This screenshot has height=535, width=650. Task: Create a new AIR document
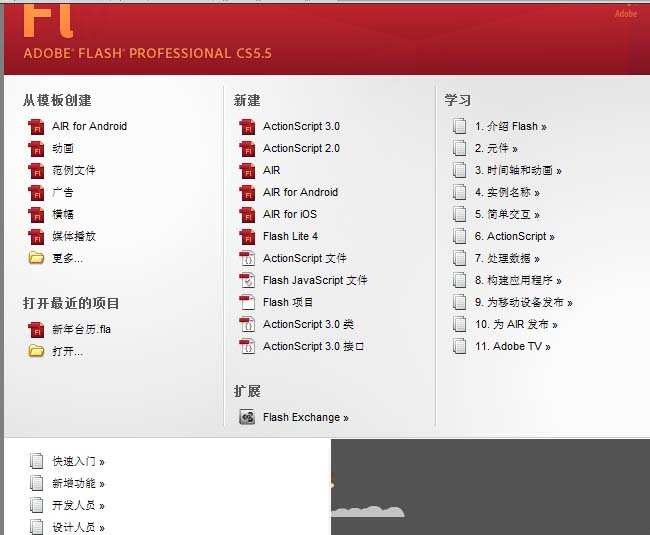point(272,170)
